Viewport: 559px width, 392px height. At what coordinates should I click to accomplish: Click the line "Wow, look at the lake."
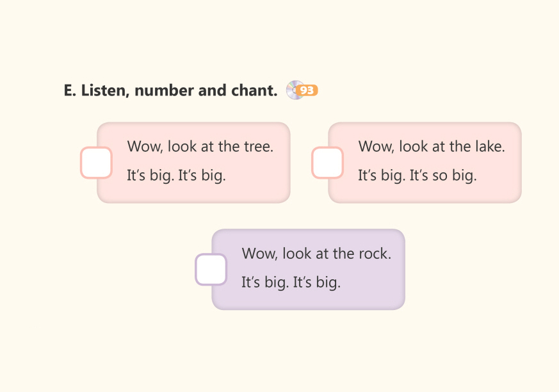[x=431, y=147]
